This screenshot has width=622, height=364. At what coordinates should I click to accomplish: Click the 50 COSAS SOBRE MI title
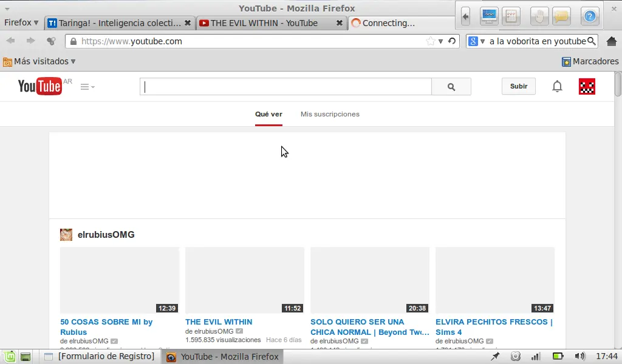click(106, 327)
